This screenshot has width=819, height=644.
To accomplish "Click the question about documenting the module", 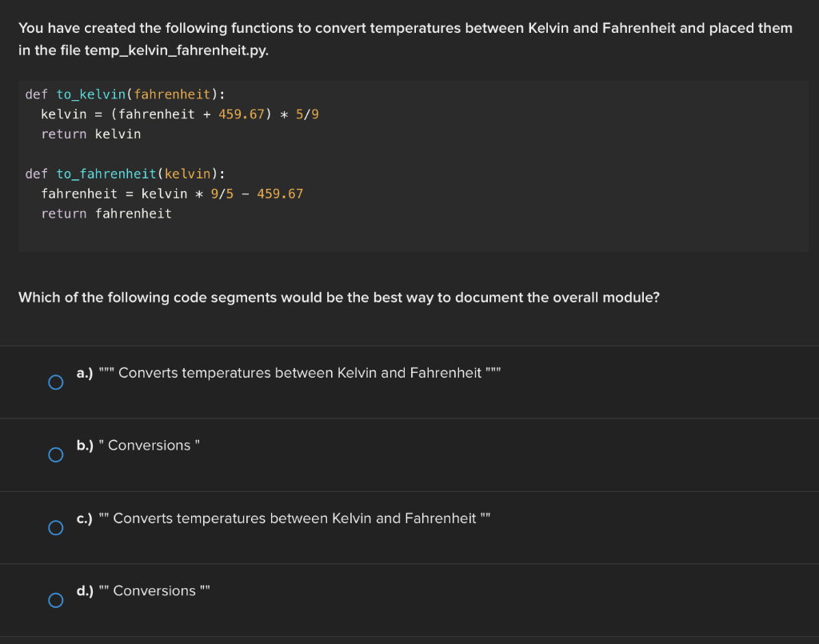I will click(339, 297).
